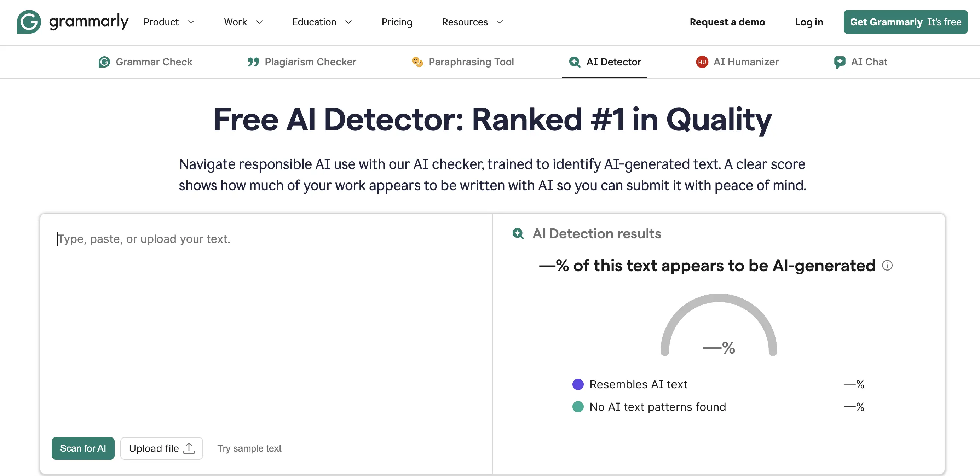Click the Paraphrasing Tool emoji icon
This screenshot has width=980, height=476.
point(417,62)
